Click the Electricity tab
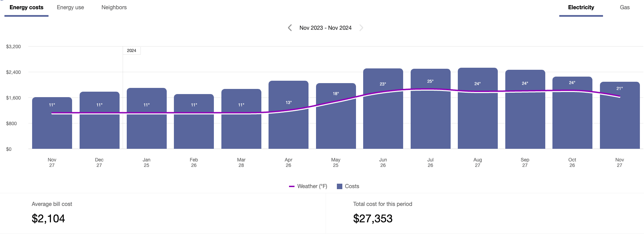This screenshot has width=644, height=249. [580, 7]
